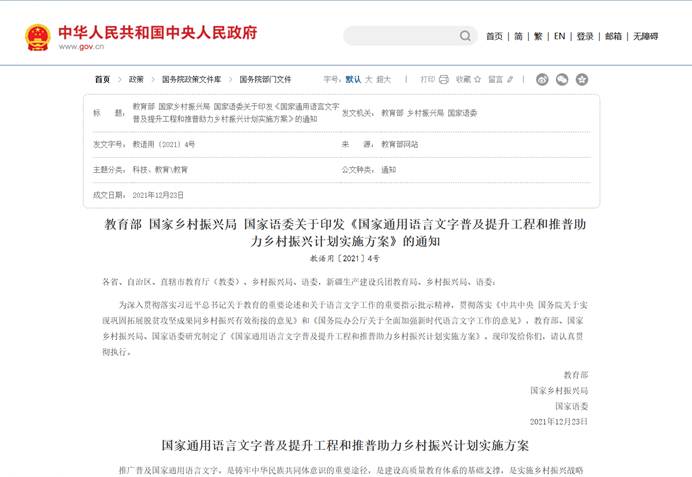Open 国务院部门文件 breadcrumb link
This screenshot has width=692, height=477.
265,79
